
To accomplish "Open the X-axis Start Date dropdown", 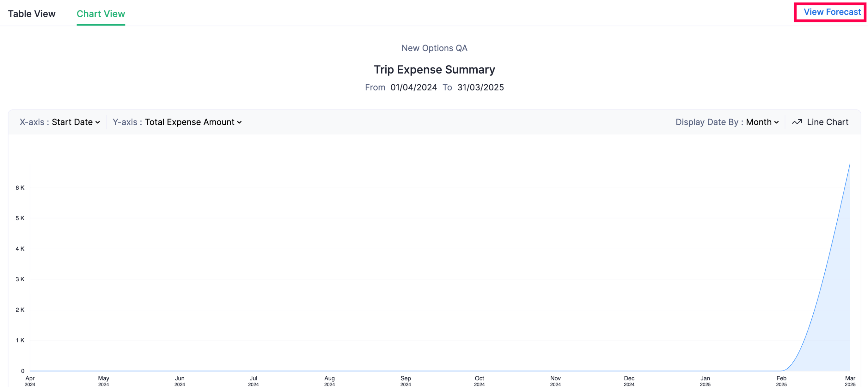I will (x=72, y=122).
